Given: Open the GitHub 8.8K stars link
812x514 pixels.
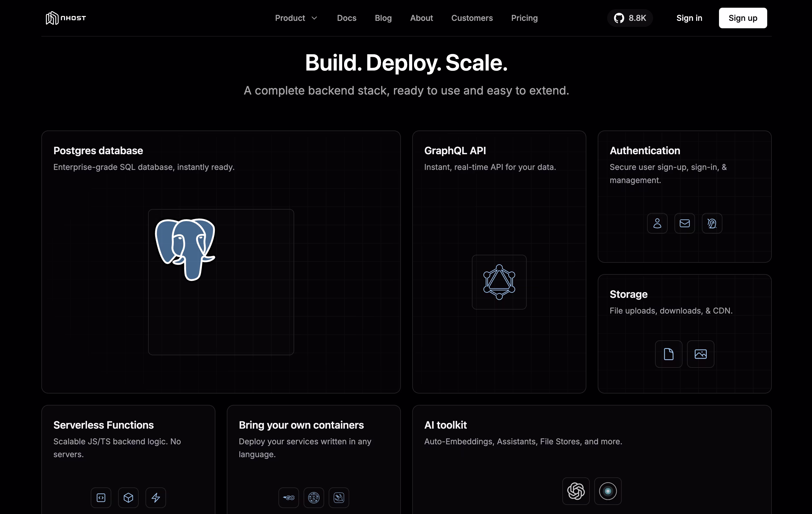Looking at the screenshot, I should point(630,18).
